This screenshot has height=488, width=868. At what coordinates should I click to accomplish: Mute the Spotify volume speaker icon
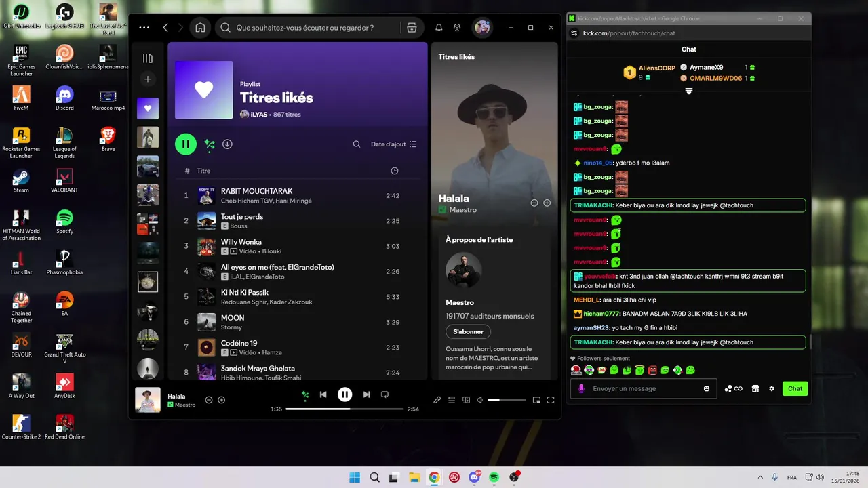[x=480, y=400]
